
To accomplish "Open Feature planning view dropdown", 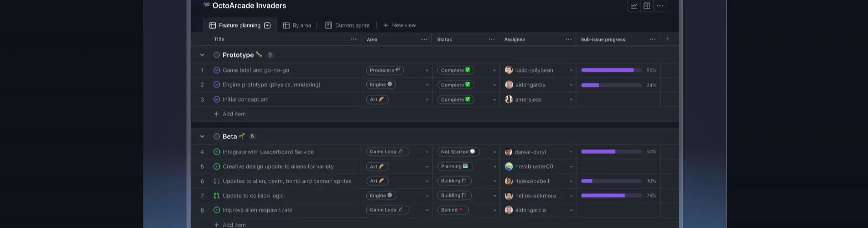I will coord(267,26).
